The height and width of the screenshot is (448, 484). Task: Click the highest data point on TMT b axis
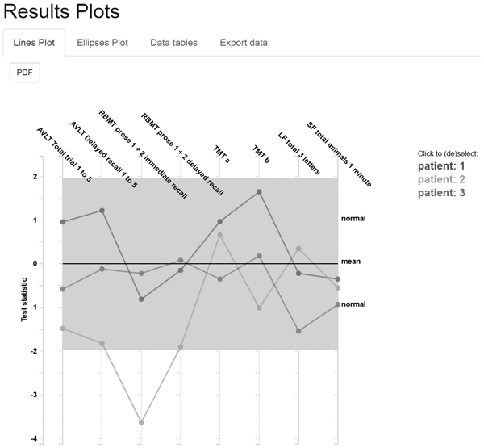point(259,192)
